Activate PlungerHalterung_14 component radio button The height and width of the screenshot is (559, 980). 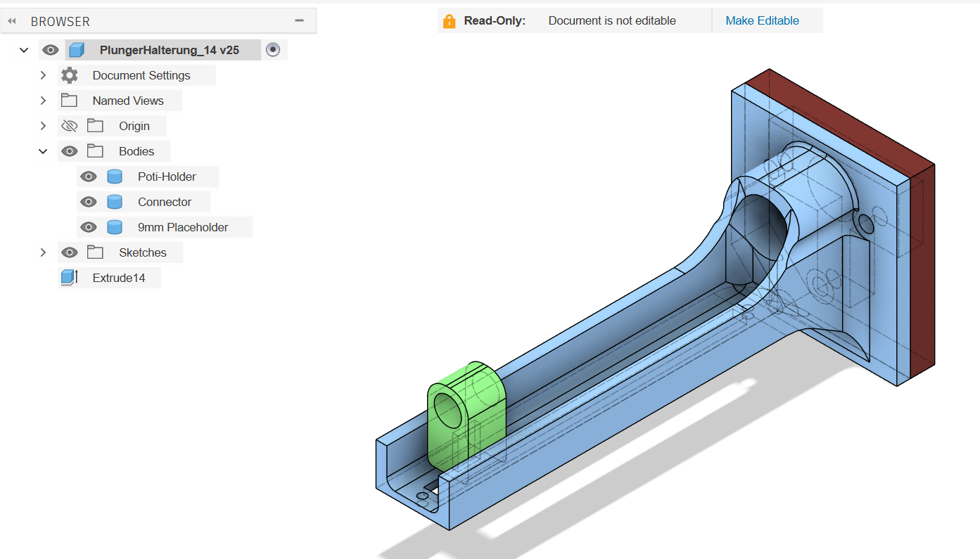(274, 50)
